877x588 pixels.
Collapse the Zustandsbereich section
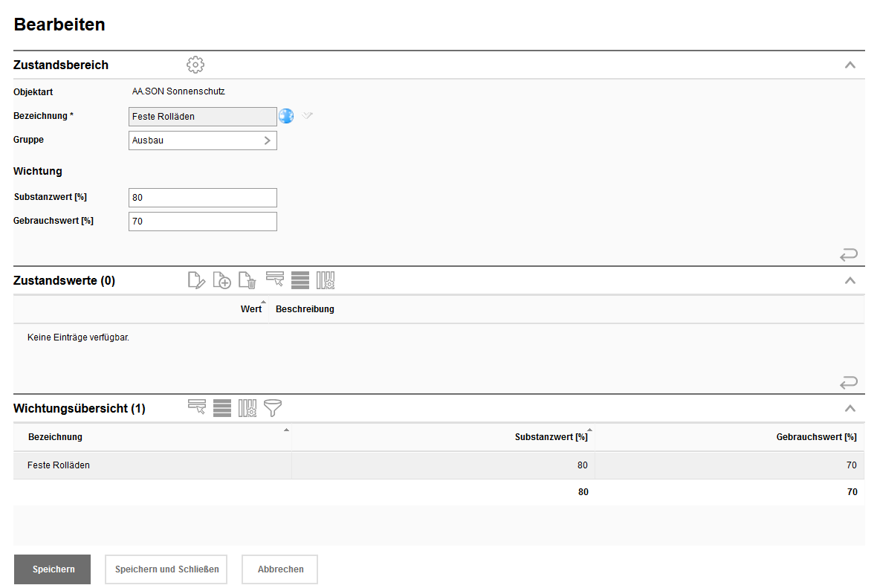click(x=850, y=65)
